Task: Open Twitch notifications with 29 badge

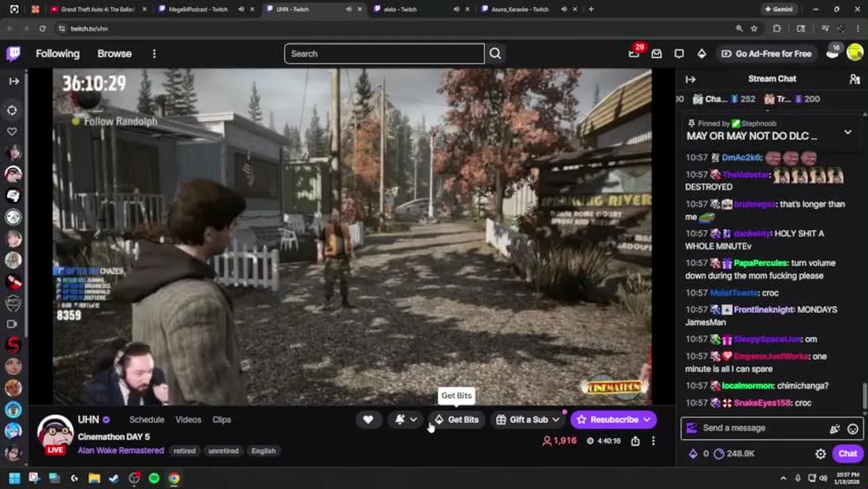Action: (634, 53)
